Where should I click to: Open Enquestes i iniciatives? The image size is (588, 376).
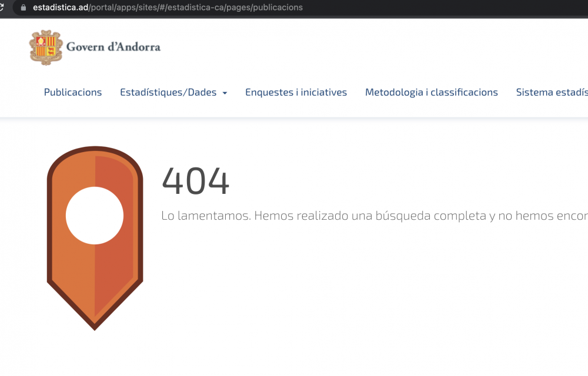point(296,92)
